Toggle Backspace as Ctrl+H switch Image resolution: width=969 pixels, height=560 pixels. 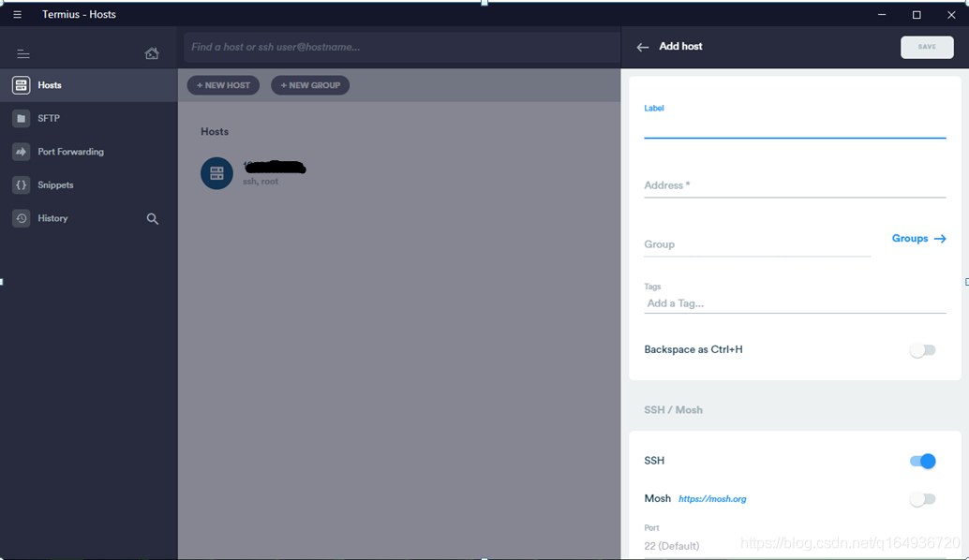[922, 350]
